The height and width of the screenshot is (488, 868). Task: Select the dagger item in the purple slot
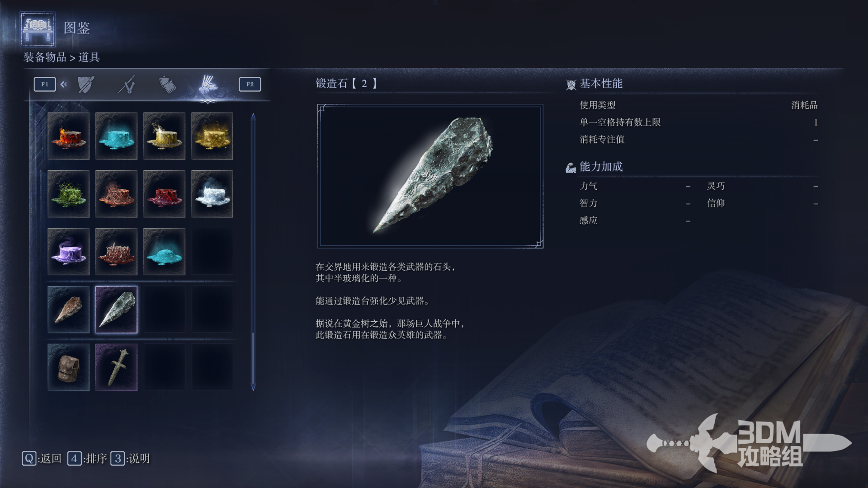(x=116, y=367)
